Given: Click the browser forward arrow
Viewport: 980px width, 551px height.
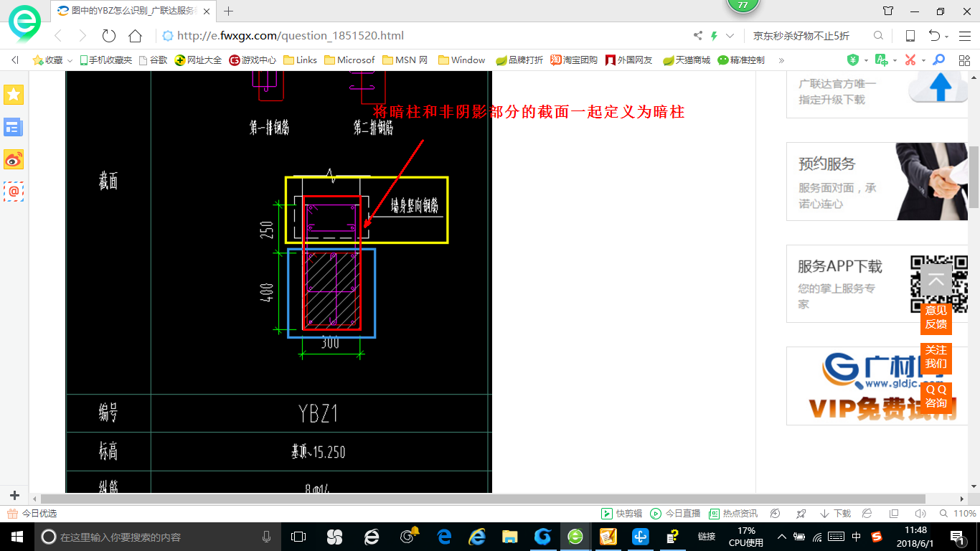Looking at the screenshot, I should (83, 36).
